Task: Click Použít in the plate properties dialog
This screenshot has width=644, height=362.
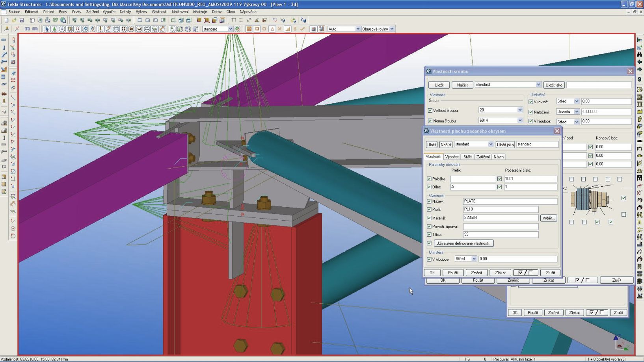Action: (x=453, y=273)
